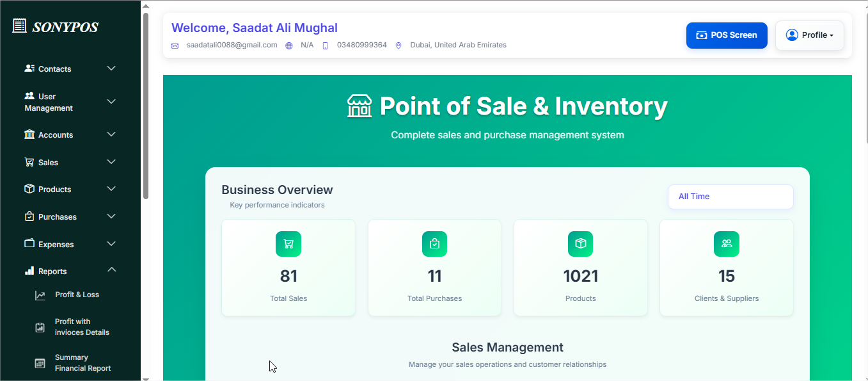The width and height of the screenshot is (868, 381).
Task: Open the Profit & Loss report
Action: 77,295
